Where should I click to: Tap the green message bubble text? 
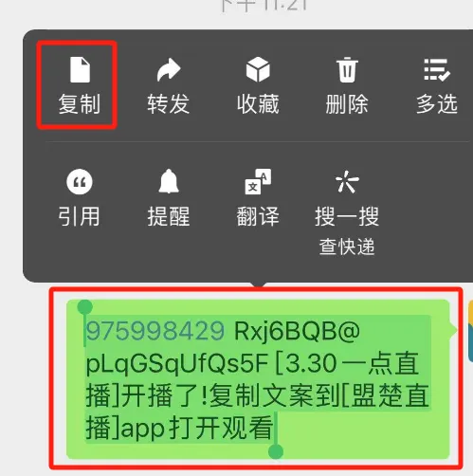pyautogui.click(x=258, y=379)
